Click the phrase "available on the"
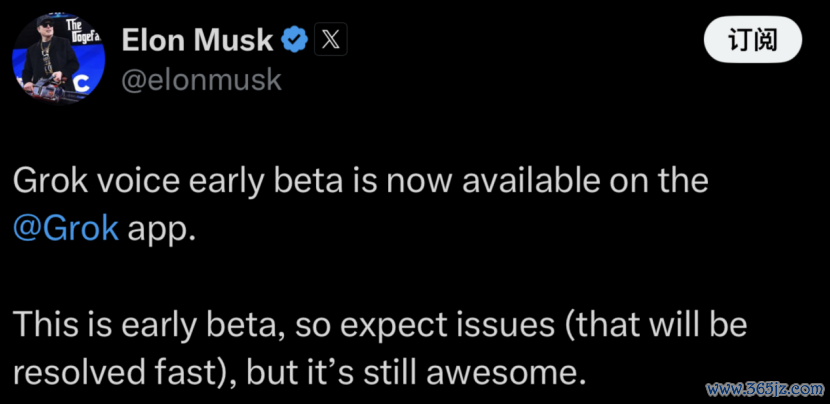The height and width of the screenshot is (404, 830). [585, 181]
